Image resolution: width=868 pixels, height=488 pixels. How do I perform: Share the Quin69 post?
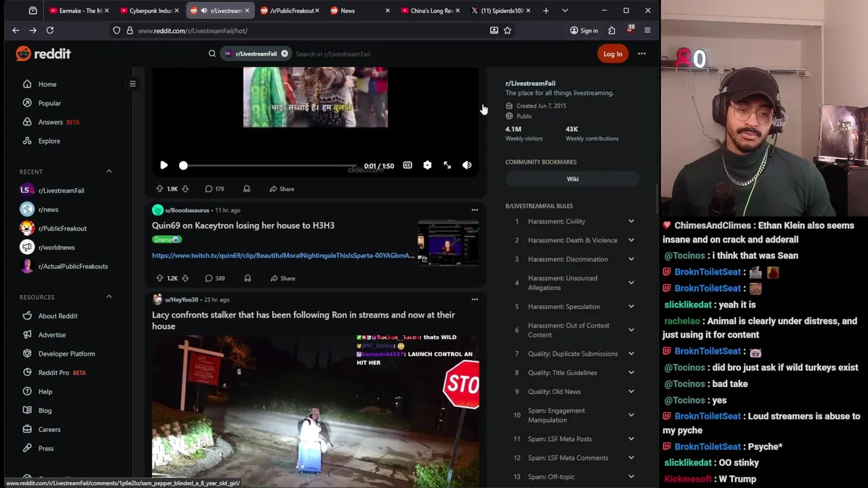[282, 279]
